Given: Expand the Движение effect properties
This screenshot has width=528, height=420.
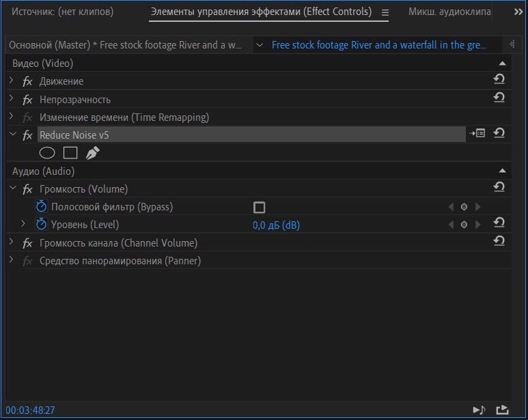Looking at the screenshot, I should coord(12,81).
